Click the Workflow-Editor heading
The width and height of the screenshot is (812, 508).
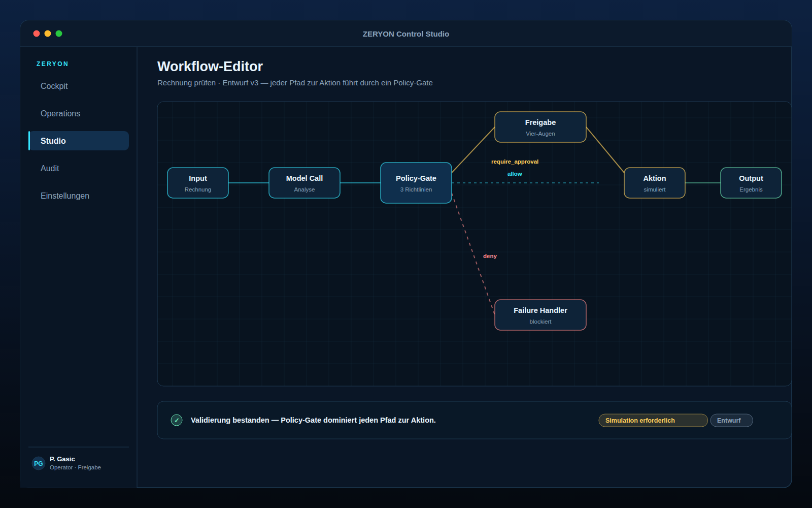(x=210, y=67)
